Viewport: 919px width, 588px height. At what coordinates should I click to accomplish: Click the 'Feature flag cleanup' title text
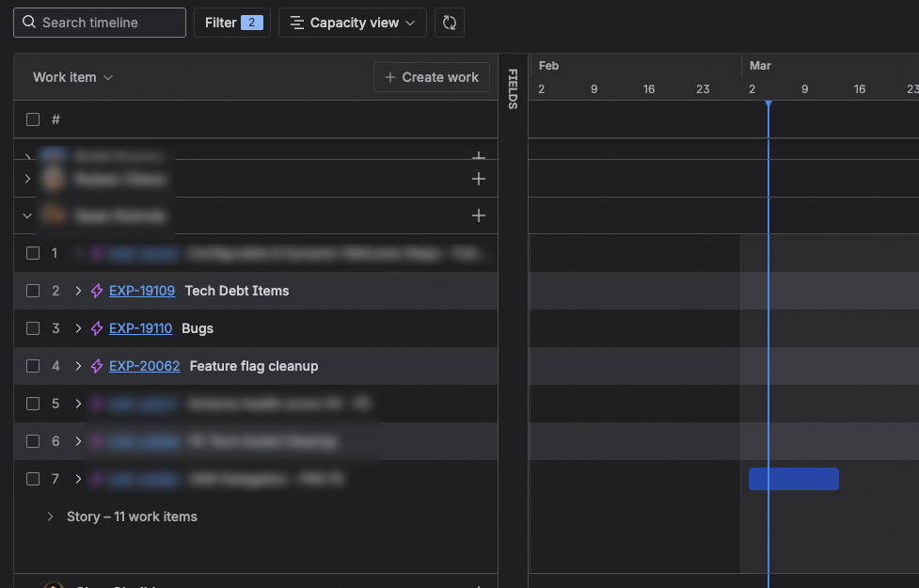(x=254, y=366)
